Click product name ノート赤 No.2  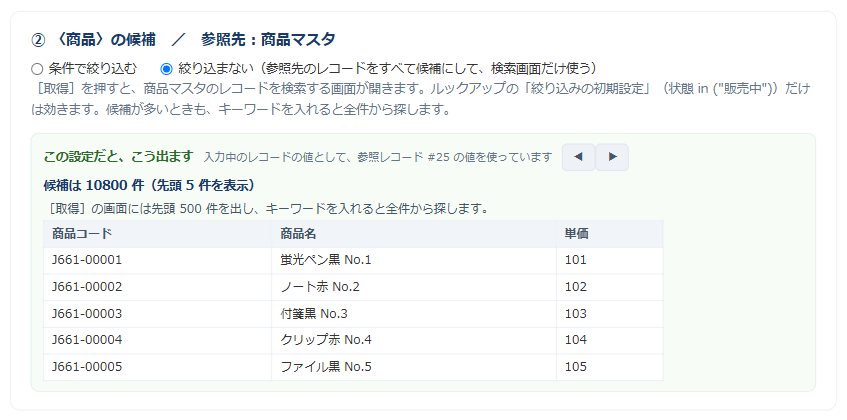click(320, 287)
